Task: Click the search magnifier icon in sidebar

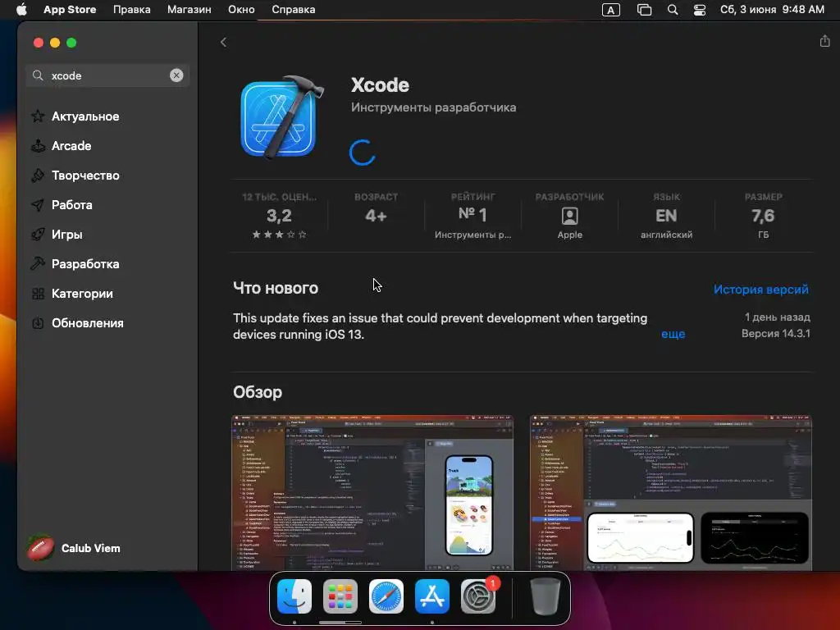Action: 38,75
